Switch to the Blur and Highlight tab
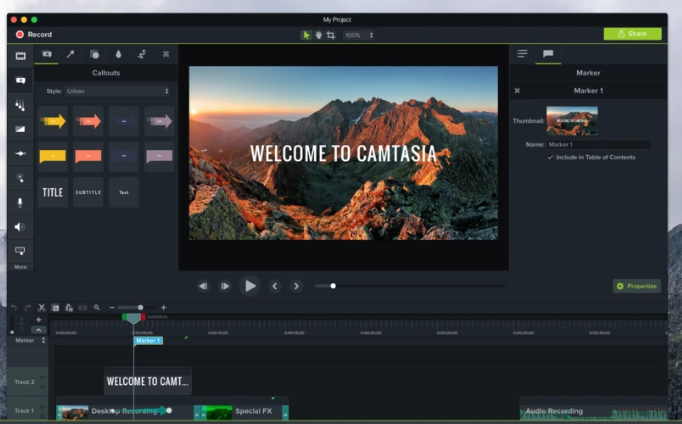 click(x=118, y=54)
